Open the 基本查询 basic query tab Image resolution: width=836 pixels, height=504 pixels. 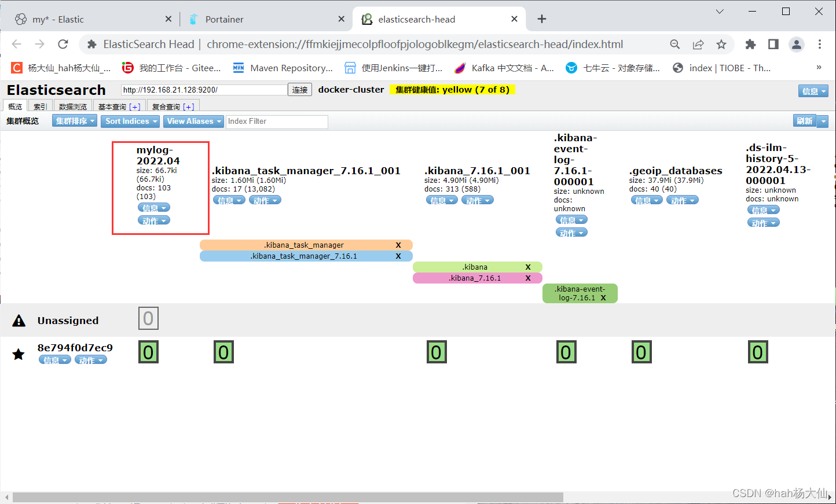point(119,106)
